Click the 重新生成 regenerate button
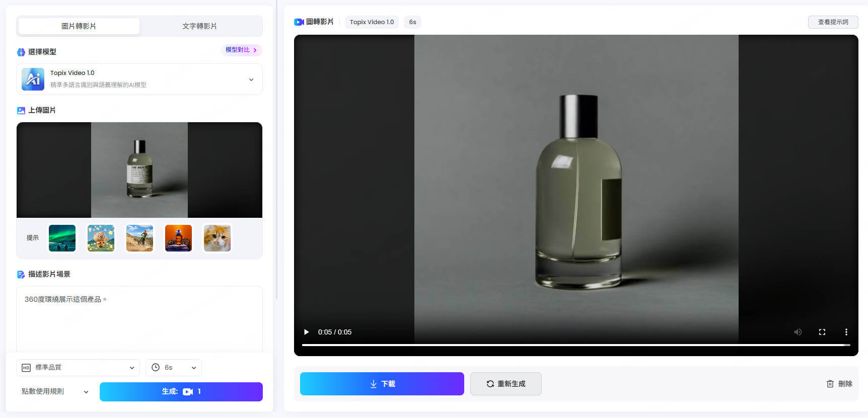The width and height of the screenshot is (868, 418). [505, 384]
